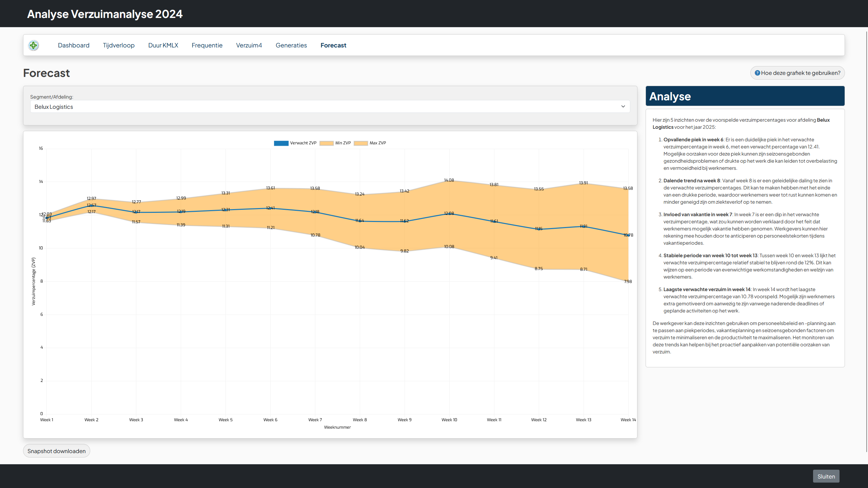This screenshot has width=868, height=488.
Task: Click Snapshot downloaden button
Action: [56, 451]
